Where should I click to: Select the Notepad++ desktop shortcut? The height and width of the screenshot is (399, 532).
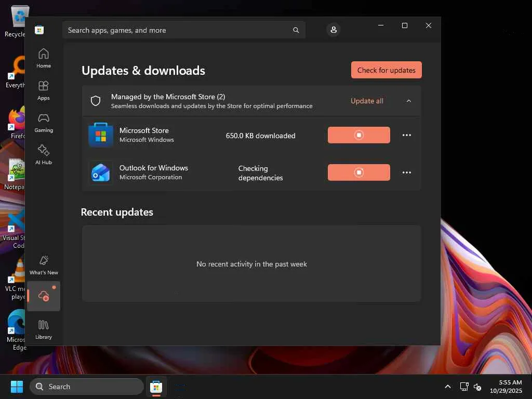coord(16,174)
